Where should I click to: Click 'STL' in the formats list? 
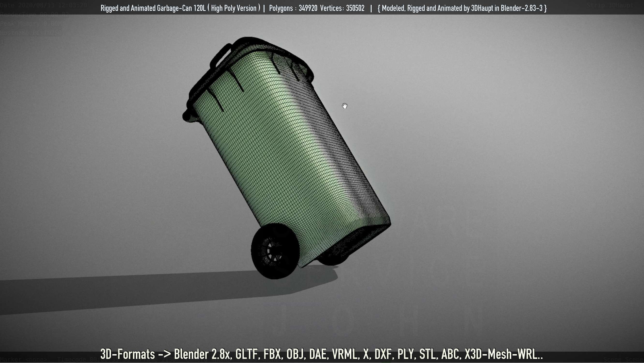(x=427, y=354)
